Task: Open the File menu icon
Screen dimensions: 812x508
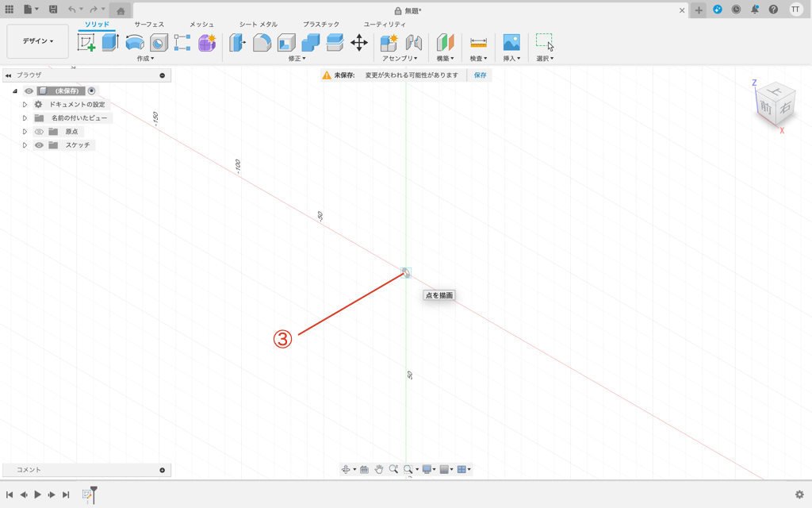Action: point(31,10)
